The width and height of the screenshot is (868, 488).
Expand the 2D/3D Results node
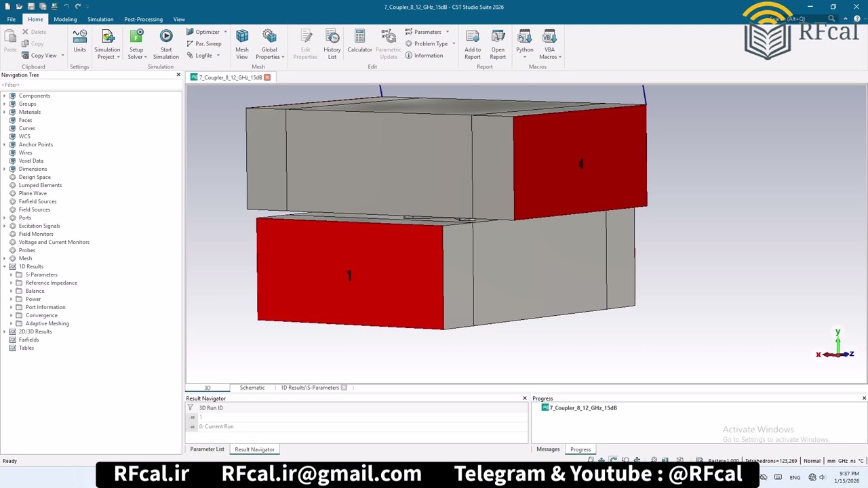click(5, 331)
